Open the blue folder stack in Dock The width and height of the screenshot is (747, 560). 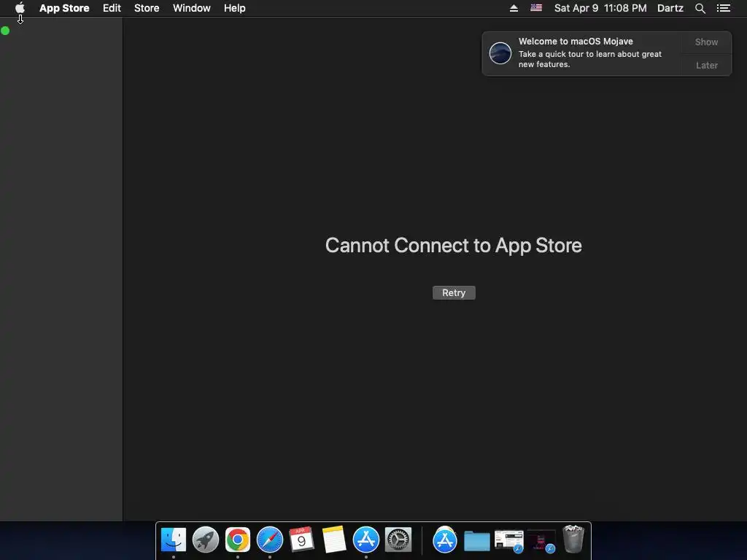(x=477, y=541)
